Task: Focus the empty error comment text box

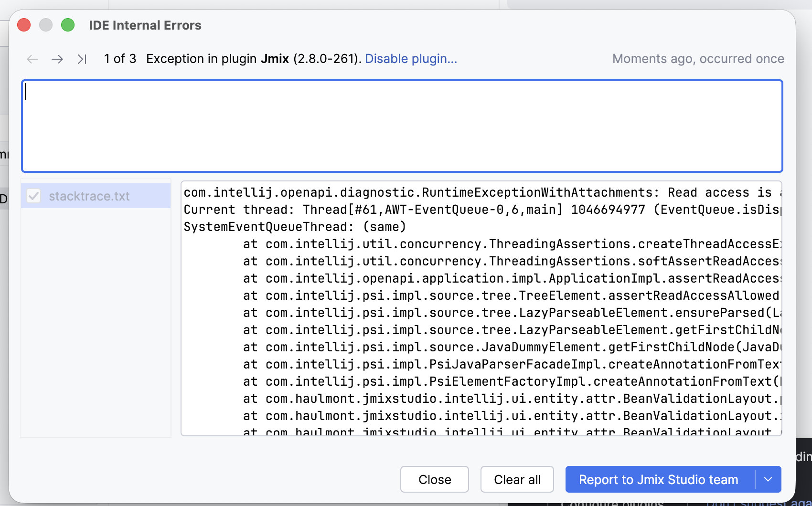Action: (x=402, y=126)
